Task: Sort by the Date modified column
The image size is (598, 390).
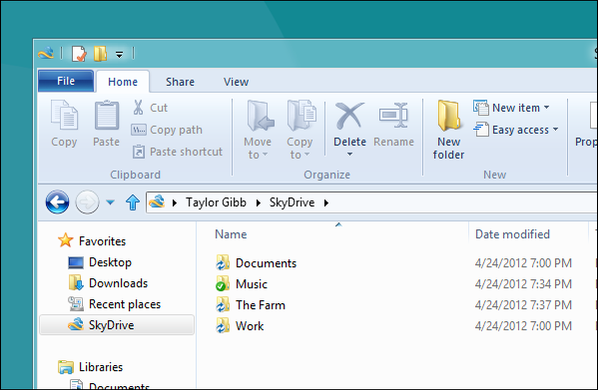Action: point(512,234)
